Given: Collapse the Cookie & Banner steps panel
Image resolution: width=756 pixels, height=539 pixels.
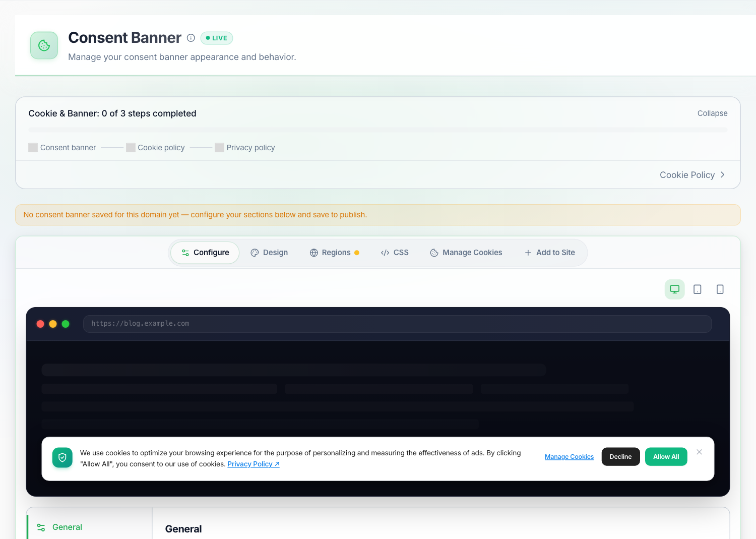Looking at the screenshot, I should point(712,113).
